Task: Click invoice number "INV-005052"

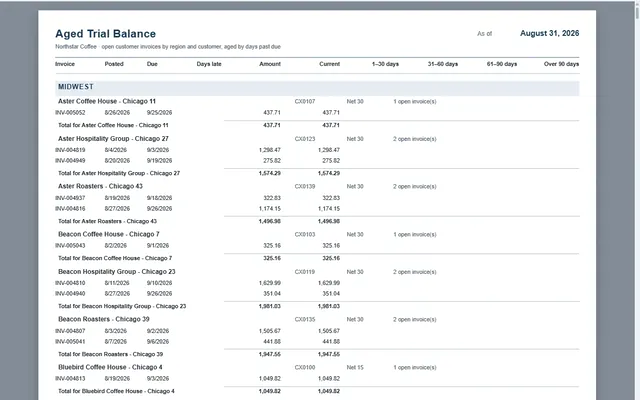Action: pyautogui.click(x=70, y=113)
